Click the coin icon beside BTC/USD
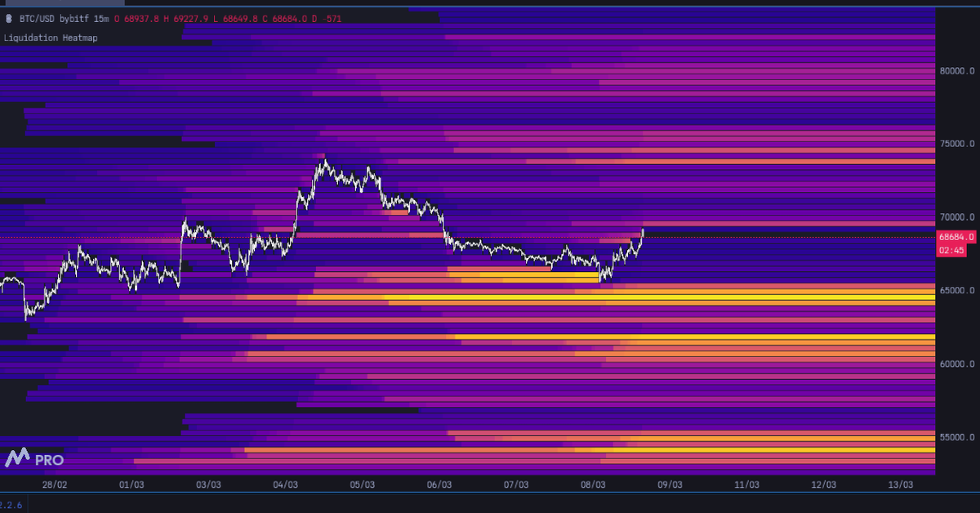The height and width of the screenshot is (513, 980). [x=8, y=17]
